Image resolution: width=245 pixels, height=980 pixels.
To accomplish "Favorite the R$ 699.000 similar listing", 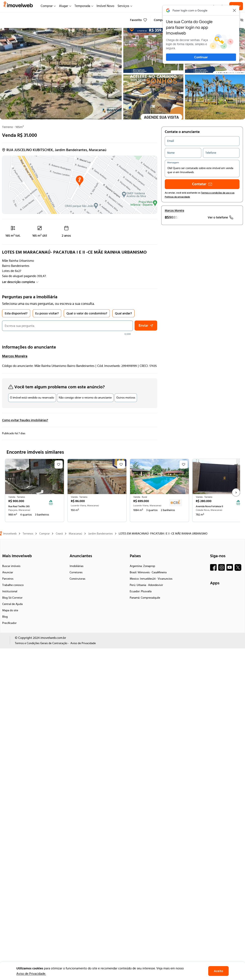I will [183, 464].
